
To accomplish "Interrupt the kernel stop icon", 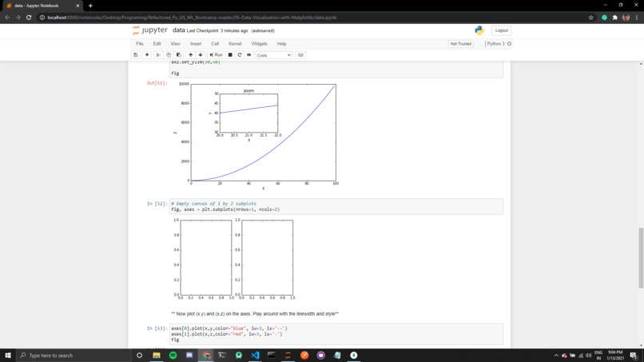I will pyautogui.click(x=230, y=55).
